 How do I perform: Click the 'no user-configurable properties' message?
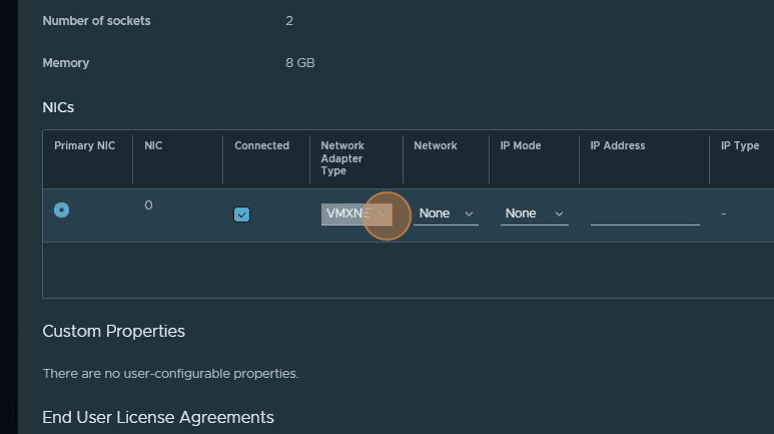pos(170,373)
